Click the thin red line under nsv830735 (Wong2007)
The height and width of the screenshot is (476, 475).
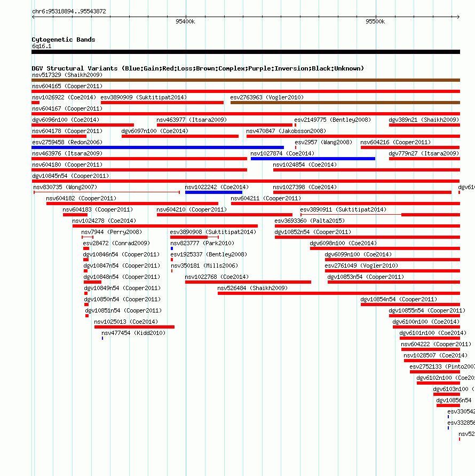(x=107, y=192)
